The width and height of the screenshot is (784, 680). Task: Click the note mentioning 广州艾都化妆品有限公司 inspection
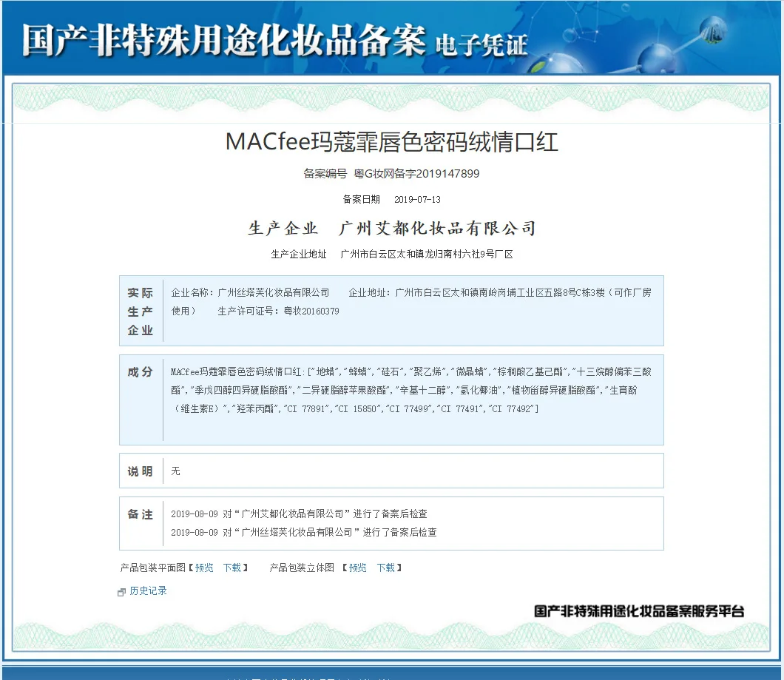coord(299,514)
